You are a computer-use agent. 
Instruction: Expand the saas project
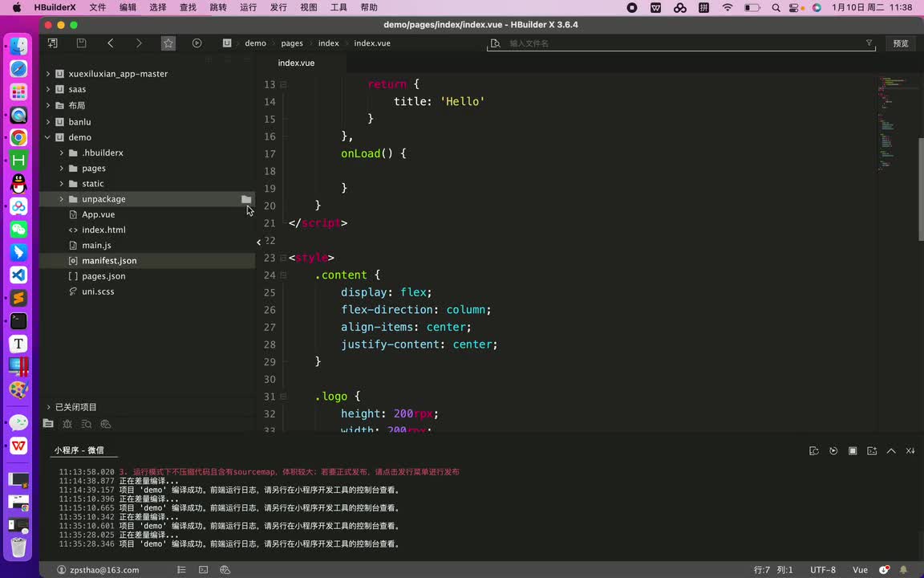pos(48,89)
